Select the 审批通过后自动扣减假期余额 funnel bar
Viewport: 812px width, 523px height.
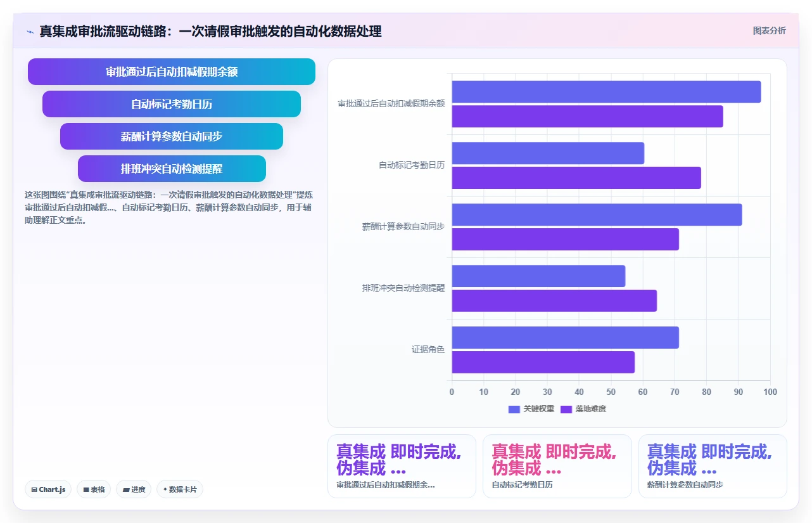pyautogui.click(x=172, y=72)
